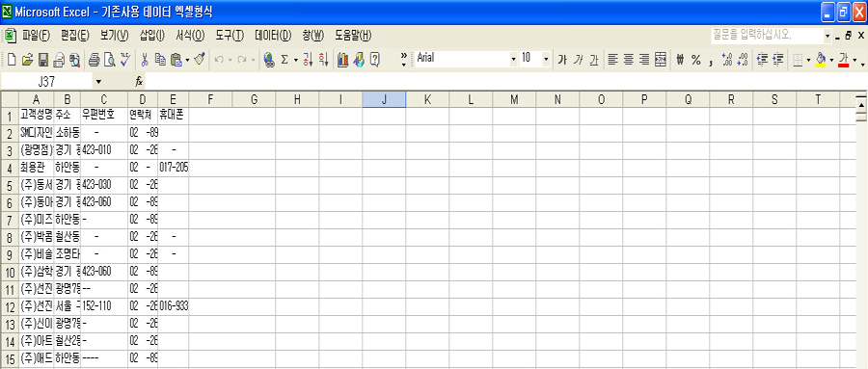The height and width of the screenshot is (369, 868).
Task: Toggle align left
Action: tap(612, 59)
